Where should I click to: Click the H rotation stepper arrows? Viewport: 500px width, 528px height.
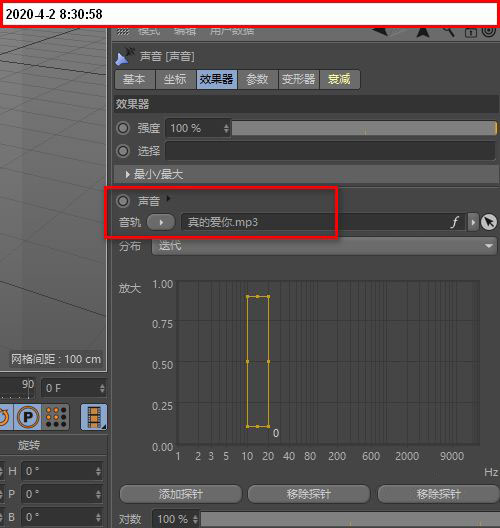98,471
